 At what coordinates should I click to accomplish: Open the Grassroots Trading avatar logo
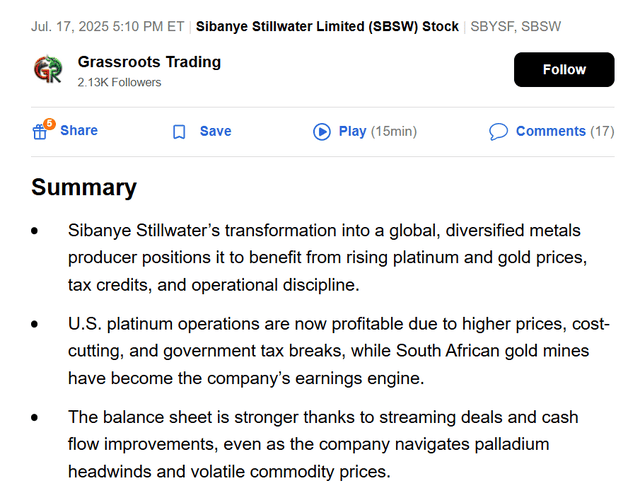(48, 70)
